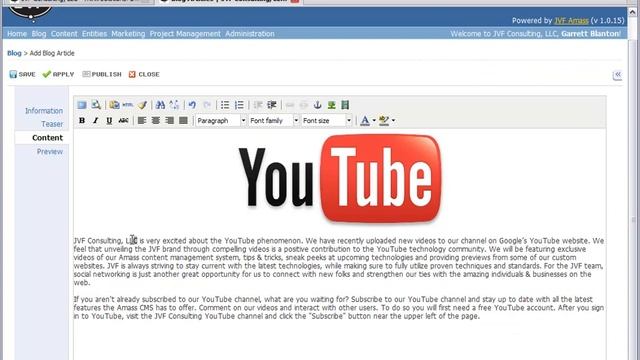The width and height of the screenshot is (640, 360).
Task: Expand the text color arrow menu
Action: 374,120
